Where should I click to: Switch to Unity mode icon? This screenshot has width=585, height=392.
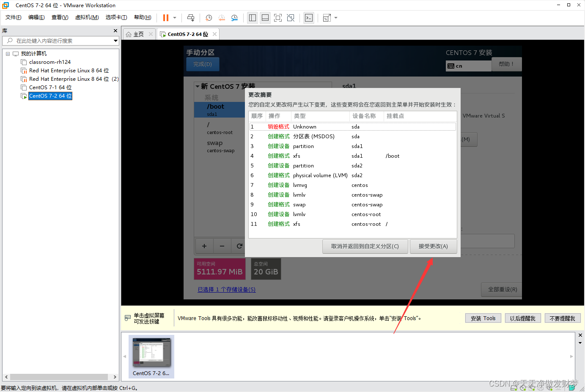point(291,18)
